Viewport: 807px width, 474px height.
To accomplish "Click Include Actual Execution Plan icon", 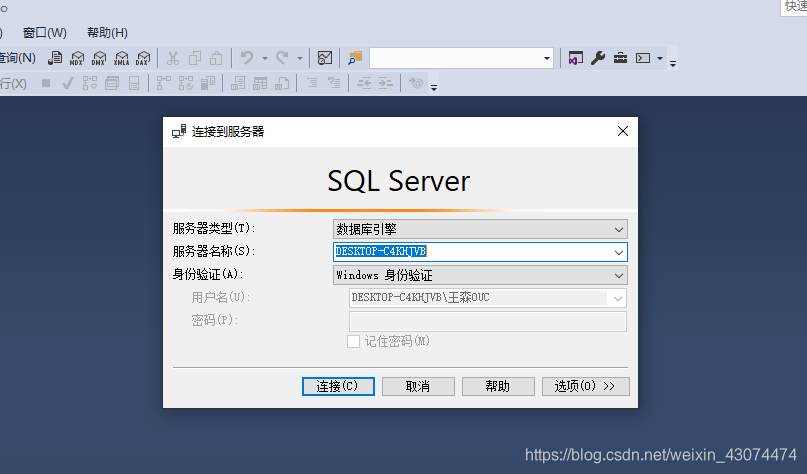I will (x=164, y=83).
